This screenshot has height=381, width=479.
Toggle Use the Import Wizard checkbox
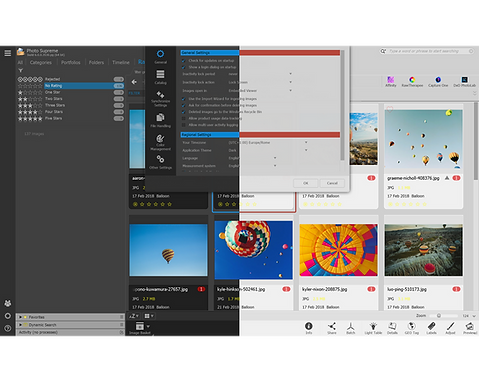coord(183,99)
